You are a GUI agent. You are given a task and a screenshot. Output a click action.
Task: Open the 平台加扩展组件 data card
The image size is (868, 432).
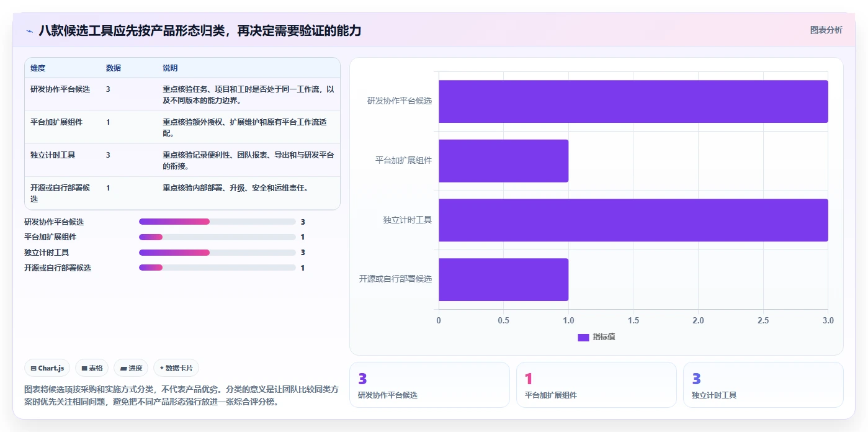click(x=596, y=385)
